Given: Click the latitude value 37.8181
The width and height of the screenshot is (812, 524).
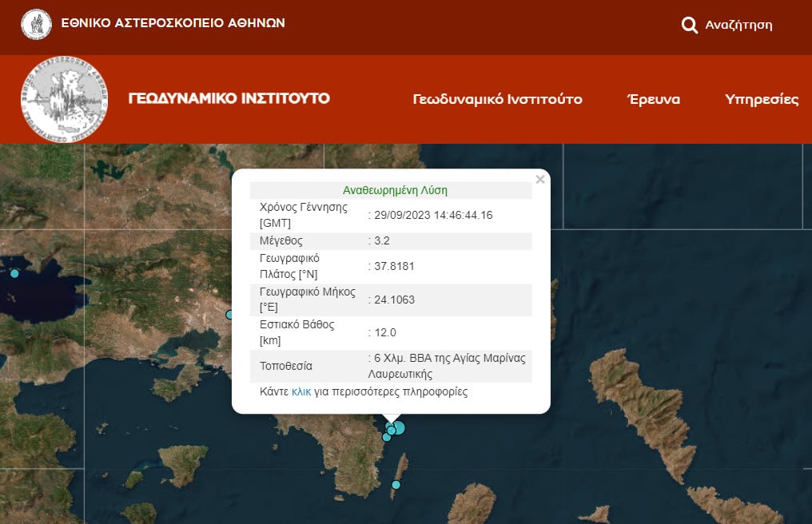Looking at the screenshot, I should tap(394, 266).
